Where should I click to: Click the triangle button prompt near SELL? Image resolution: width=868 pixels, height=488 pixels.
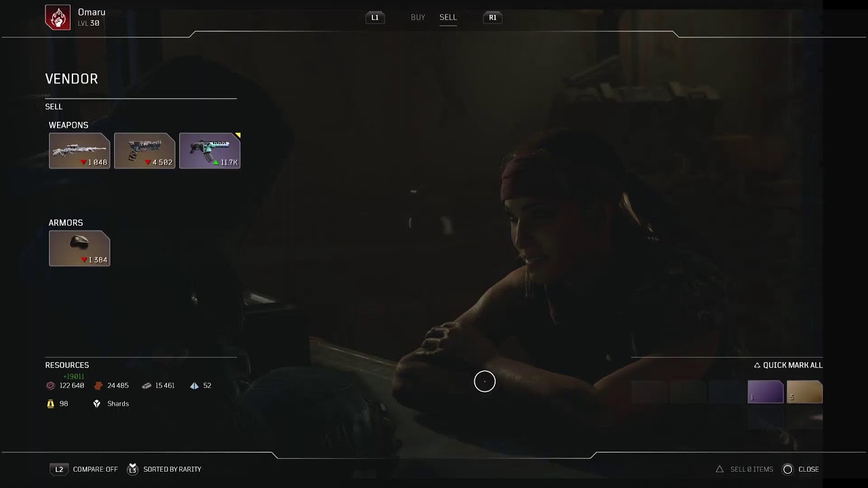coord(719,469)
